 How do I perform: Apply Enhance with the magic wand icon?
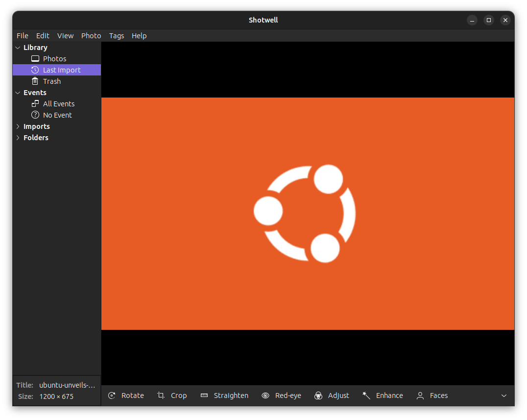[366, 395]
